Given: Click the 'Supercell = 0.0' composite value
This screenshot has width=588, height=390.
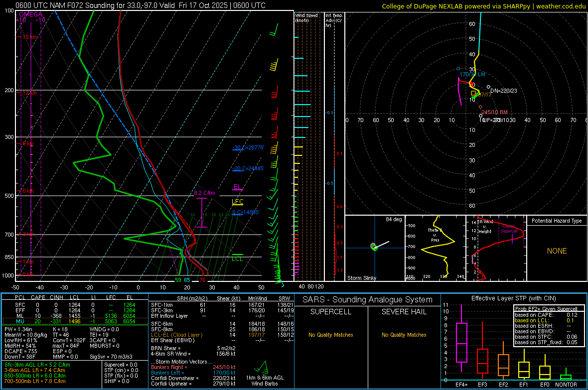Looking at the screenshot, I should 121,365.
